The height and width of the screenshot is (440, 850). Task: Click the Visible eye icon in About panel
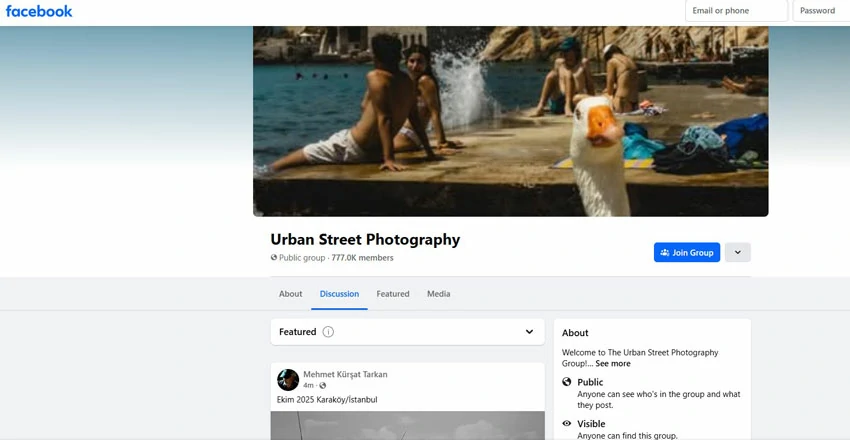coord(567,424)
